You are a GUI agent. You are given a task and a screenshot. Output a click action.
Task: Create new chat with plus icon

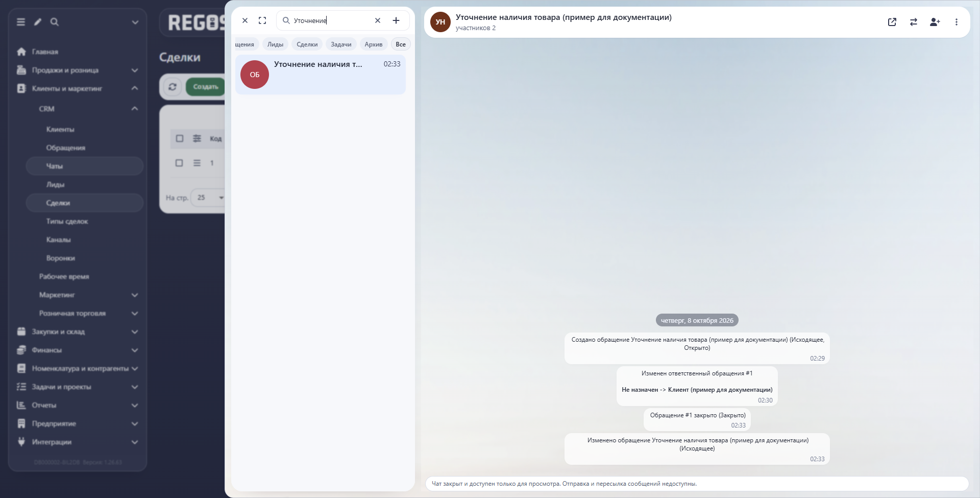tap(396, 20)
